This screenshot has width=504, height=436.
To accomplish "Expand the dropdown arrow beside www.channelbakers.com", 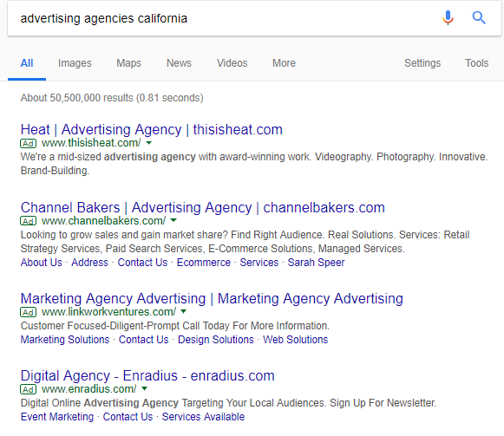I will point(173,221).
